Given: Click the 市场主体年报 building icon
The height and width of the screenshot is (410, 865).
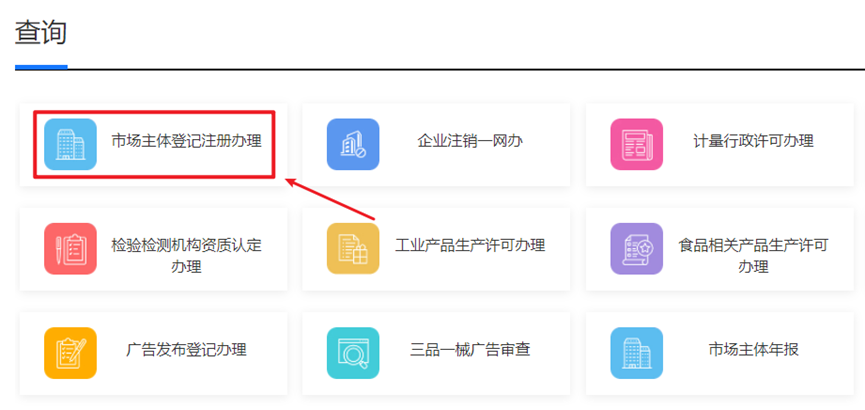Looking at the screenshot, I should coord(637,353).
